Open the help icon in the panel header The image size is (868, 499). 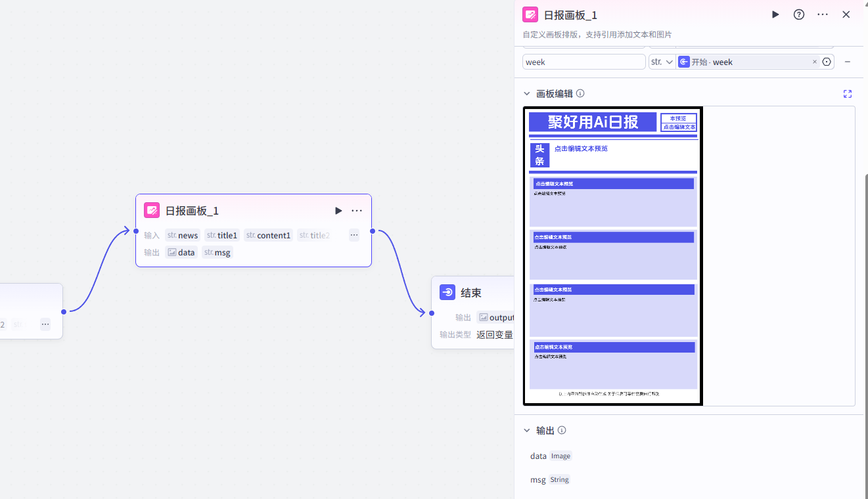pyautogui.click(x=798, y=14)
